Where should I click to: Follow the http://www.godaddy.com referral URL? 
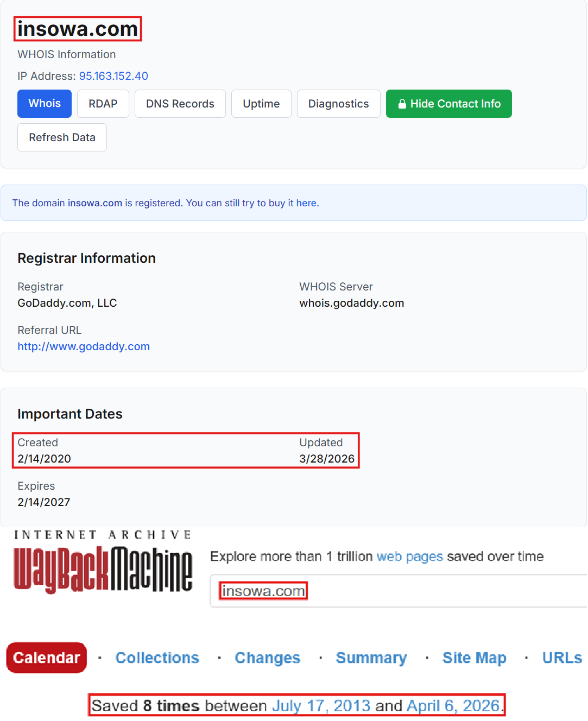pos(84,346)
